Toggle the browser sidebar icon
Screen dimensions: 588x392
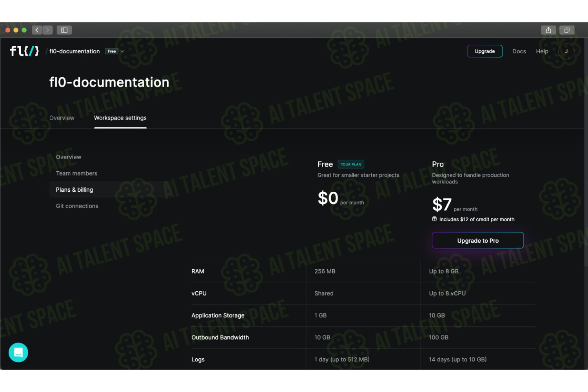[x=64, y=30]
